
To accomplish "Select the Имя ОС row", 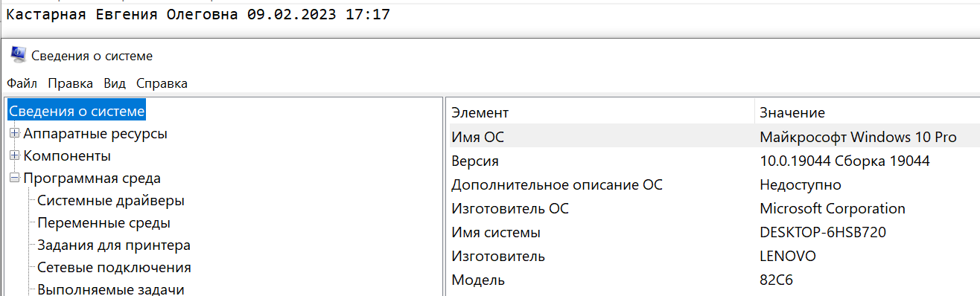I will tap(713, 137).
